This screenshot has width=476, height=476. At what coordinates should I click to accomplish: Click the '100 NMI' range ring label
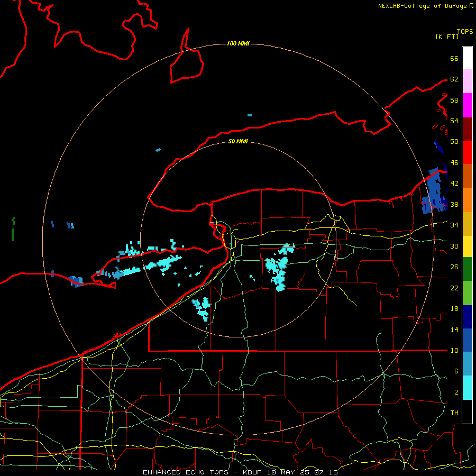238,43
